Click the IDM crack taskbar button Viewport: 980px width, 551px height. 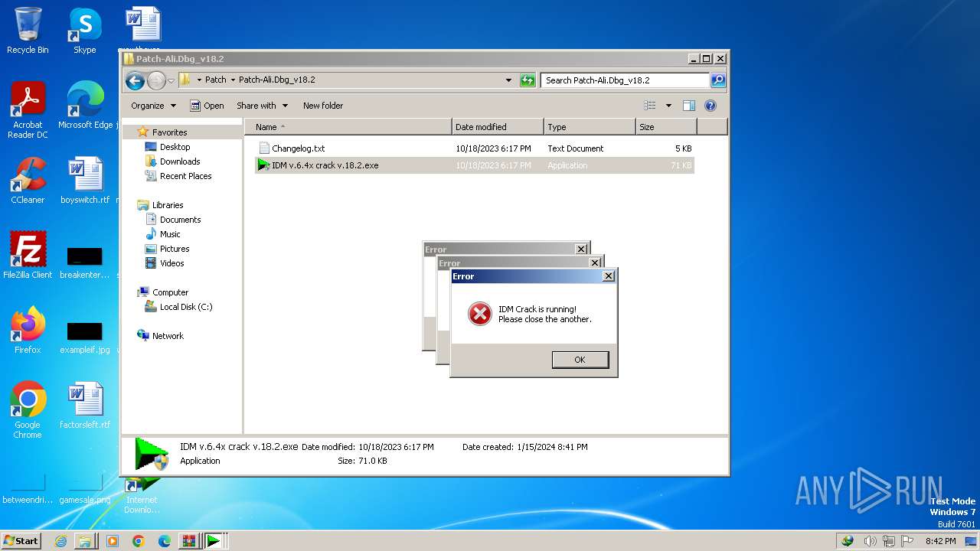tap(214, 540)
